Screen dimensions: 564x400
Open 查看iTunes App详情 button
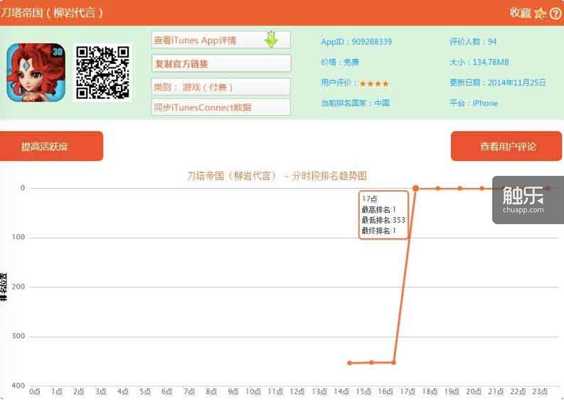pyautogui.click(x=221, y=40)
